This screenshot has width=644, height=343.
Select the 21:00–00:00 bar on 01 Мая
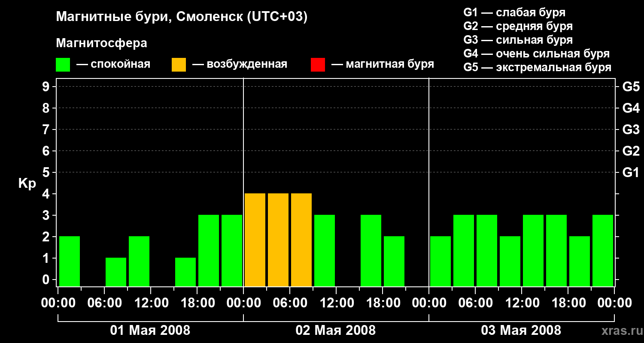[x=232, y=250]
